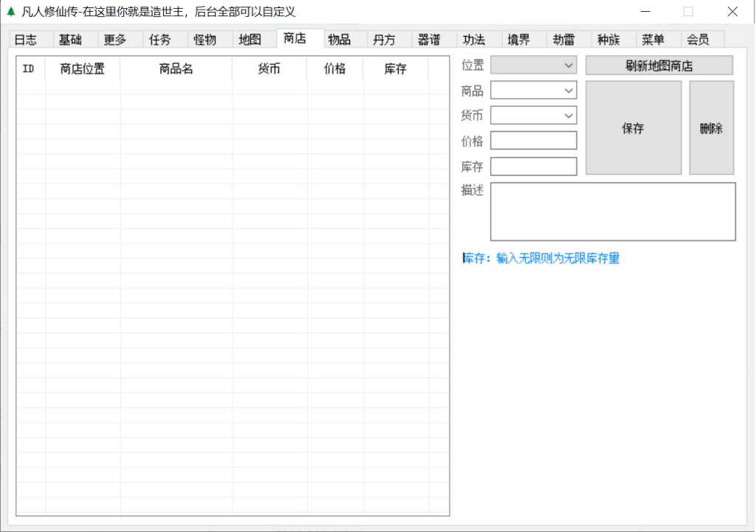Viewport: 756px width, 532px height.
Task: Open the 怪物 tab
Action: (x=205, y=40)
